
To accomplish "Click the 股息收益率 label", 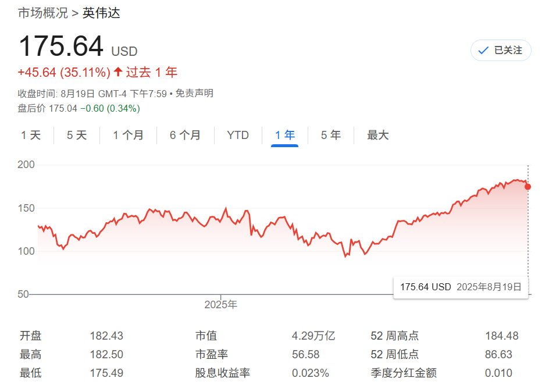I will [223, 373].
